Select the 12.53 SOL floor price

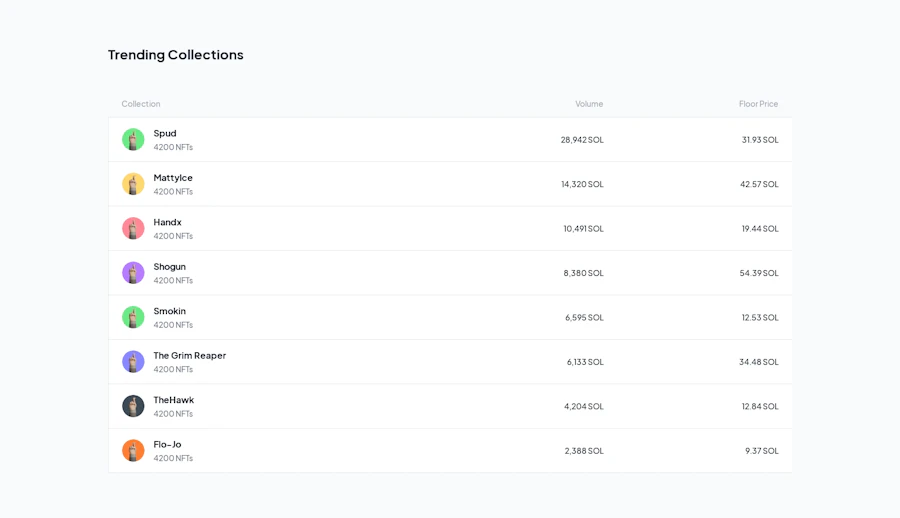(760, 318)
